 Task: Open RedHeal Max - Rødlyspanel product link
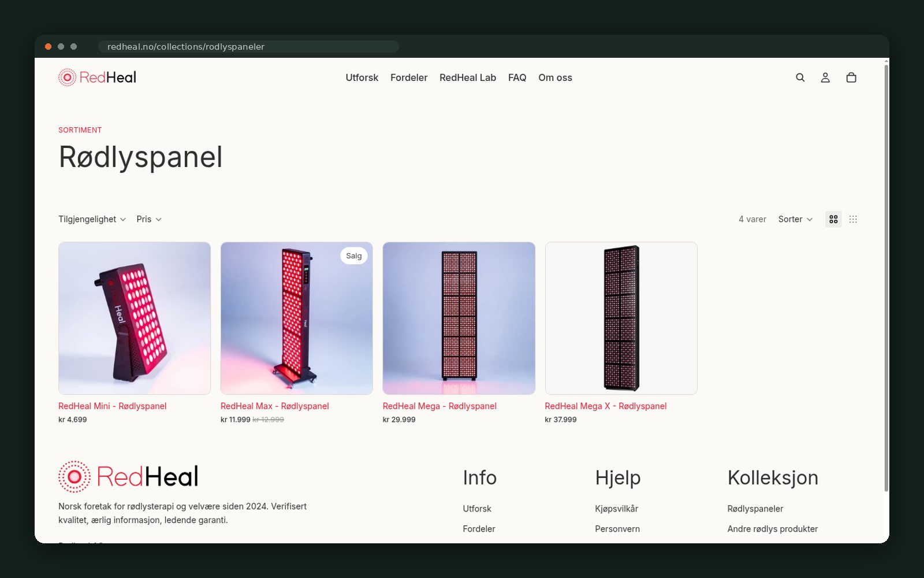tap(275, 406)
